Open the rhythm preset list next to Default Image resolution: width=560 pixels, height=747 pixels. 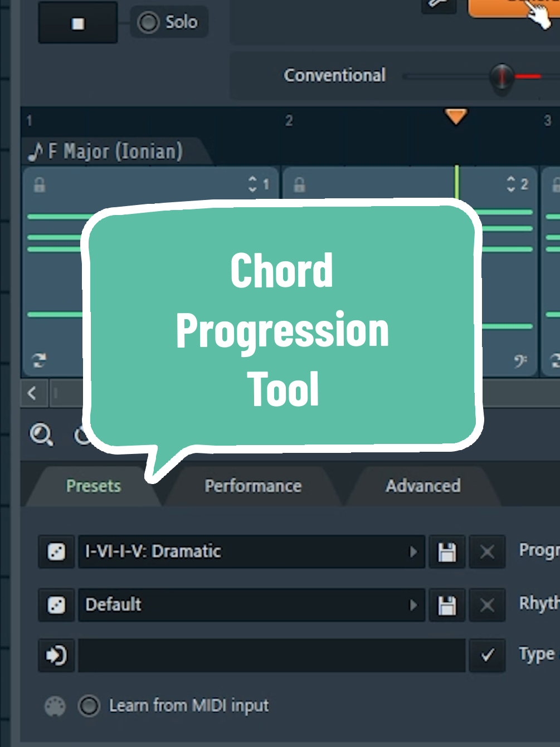(x=413, y=605)
